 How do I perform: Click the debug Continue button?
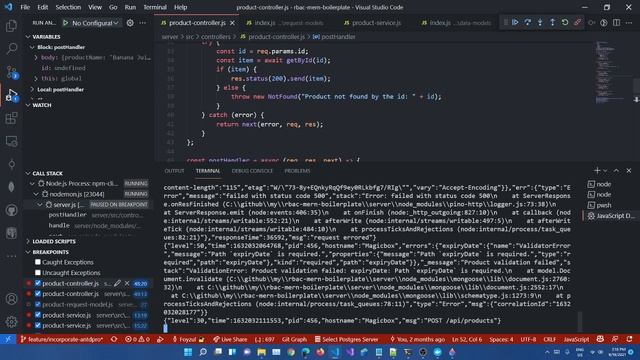tap(515, 22)
